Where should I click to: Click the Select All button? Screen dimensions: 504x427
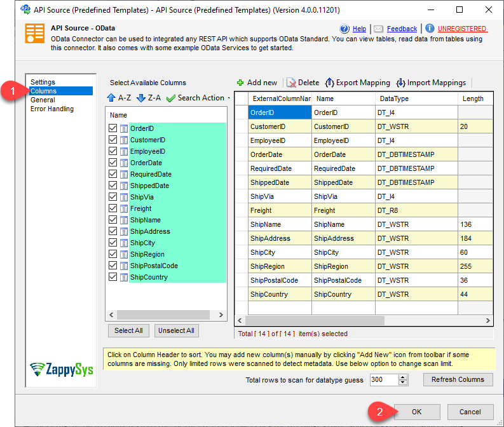click(128, 330)
